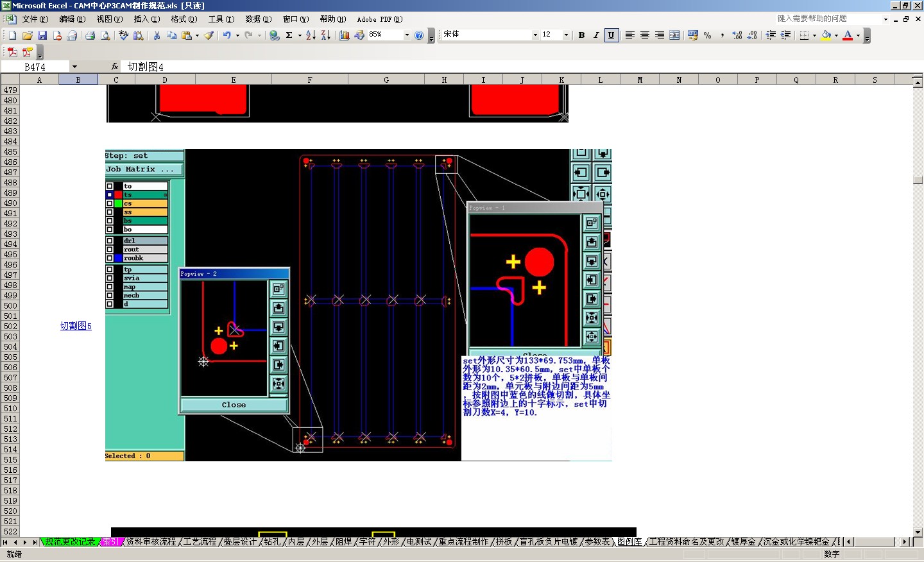The image size is (924, 562).
Task: Launch the Chart Wizard
Action: pyautogui.click(x=345, y=35)
